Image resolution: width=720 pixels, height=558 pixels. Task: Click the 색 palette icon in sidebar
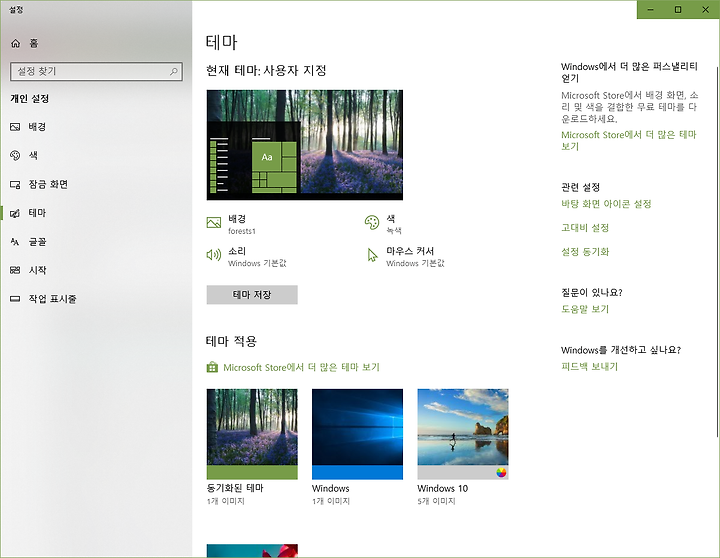pyautogui.click(x=15, y=156)
